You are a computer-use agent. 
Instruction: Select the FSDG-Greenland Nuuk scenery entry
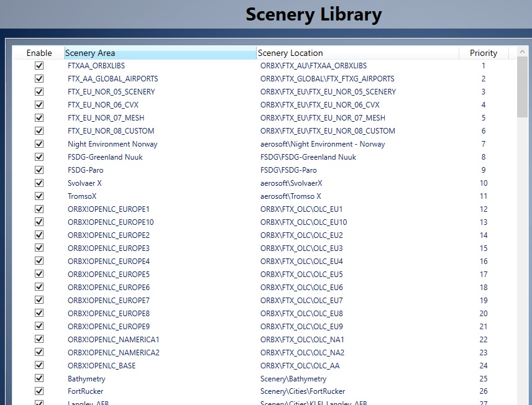coord(105,157)
